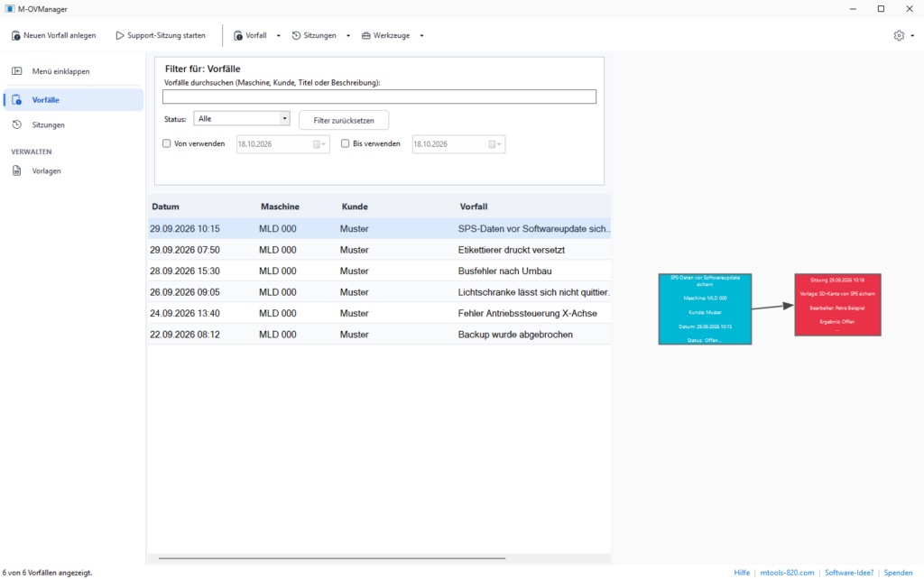The image size is (924, 579).
Task: Expand the Werkzeuge dropdown arrow
Action: (x=422, y=36)
